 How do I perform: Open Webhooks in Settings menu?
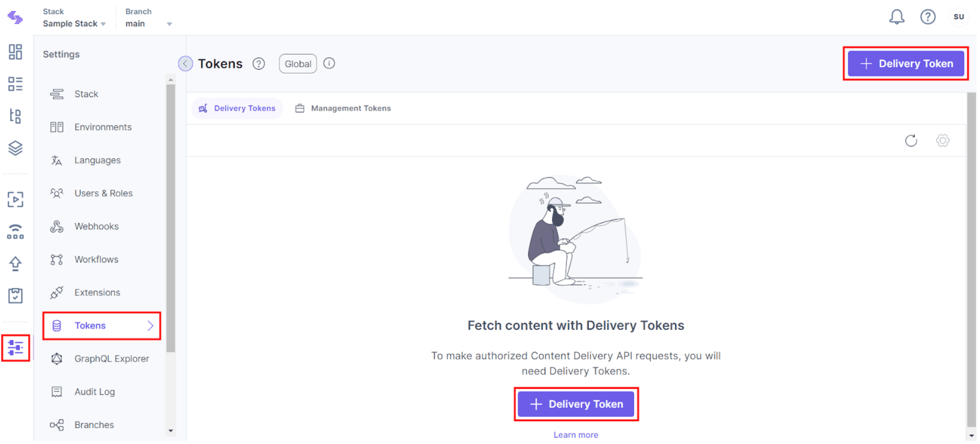pos(96,226)
